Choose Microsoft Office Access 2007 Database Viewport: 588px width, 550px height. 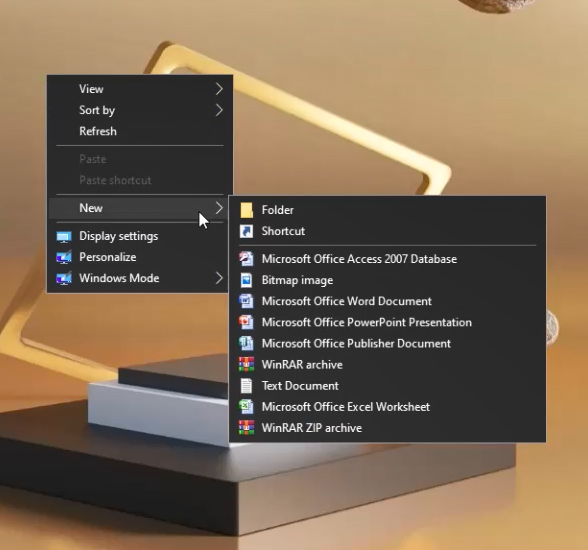(x=387, y=259)
